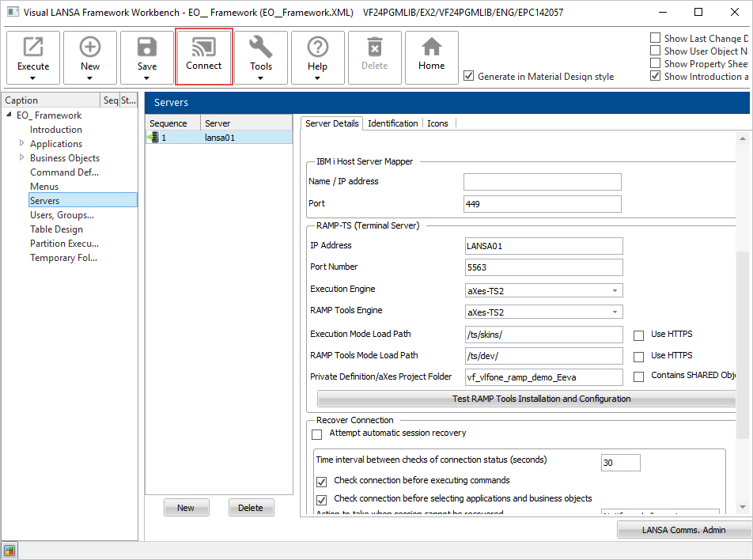This screenshot has height=560, width=753.
Task: Switch to the Icons tab
Action: [x=437, y=123]
